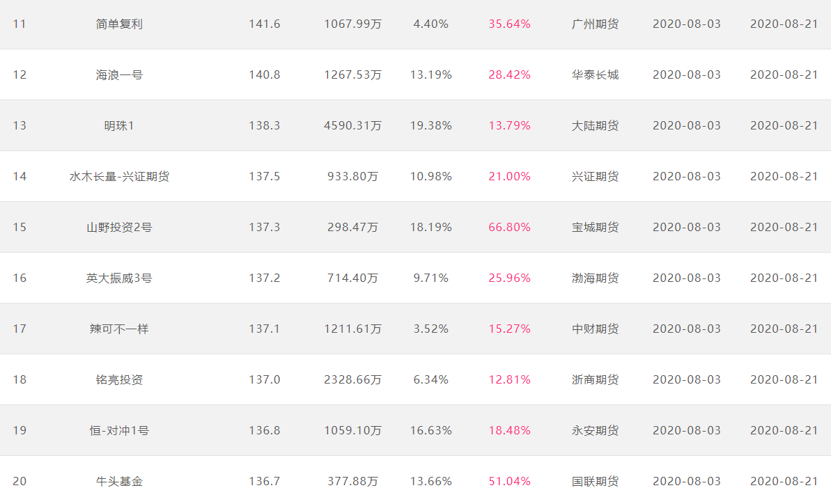This screenshot has height=504, width=831.
Task: Click the 宝城期货 company name
Action: tap(595, 227)
